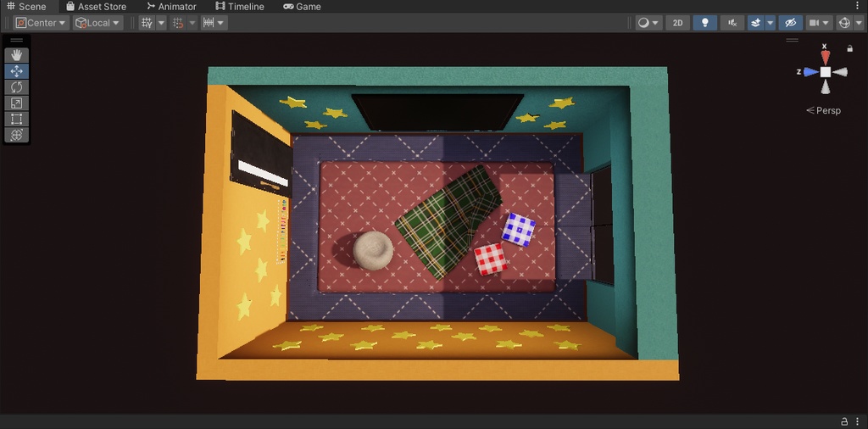Select the blue checkered pillow in scene
This screenshot has width=868, height=429.
click(x=519, y=229)
